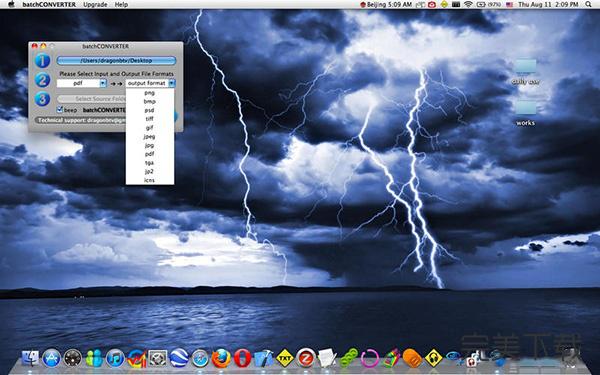
Task: Toggle the beep checkbox
Action: [x=60, y=110]
